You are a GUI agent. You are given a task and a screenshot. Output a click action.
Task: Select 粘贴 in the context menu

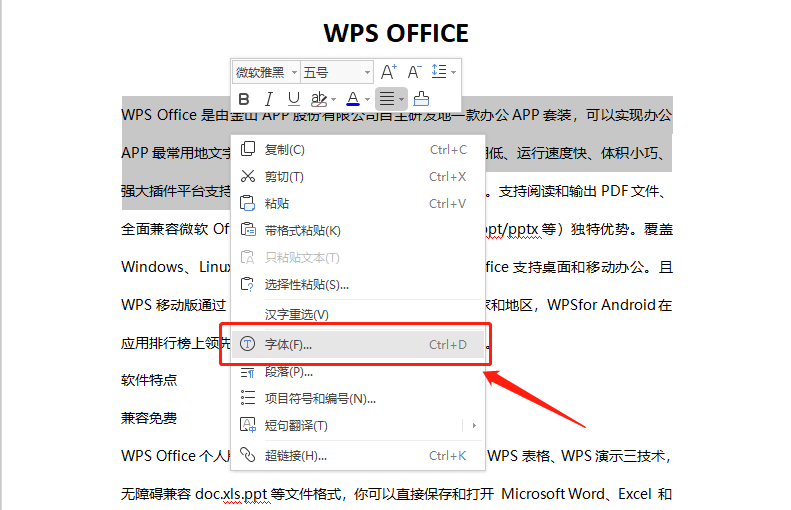358,204
